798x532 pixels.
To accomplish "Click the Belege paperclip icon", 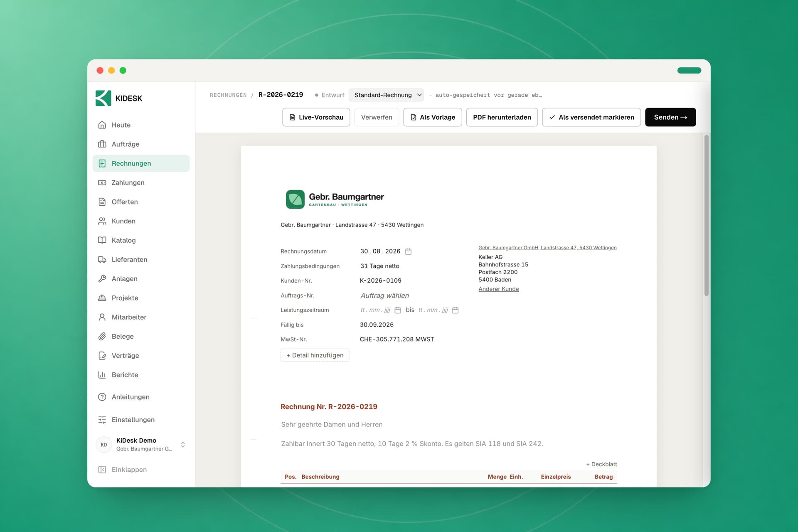I will pyautogui.click(x=102, y=336).
